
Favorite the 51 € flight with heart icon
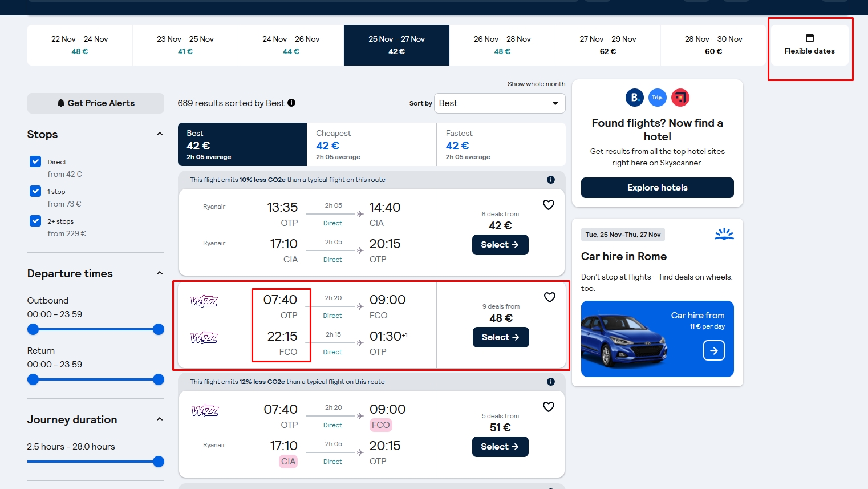[549, 407]
